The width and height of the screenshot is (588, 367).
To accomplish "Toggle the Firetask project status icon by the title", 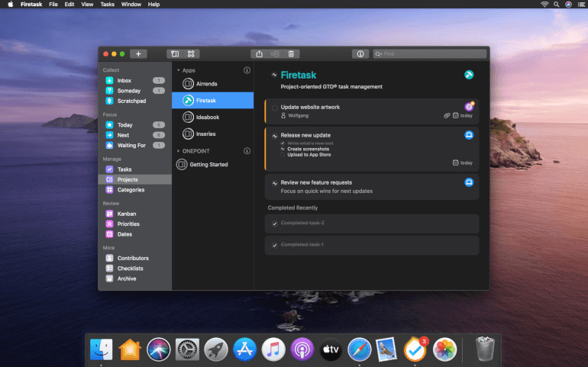I will tap(274, 75).
